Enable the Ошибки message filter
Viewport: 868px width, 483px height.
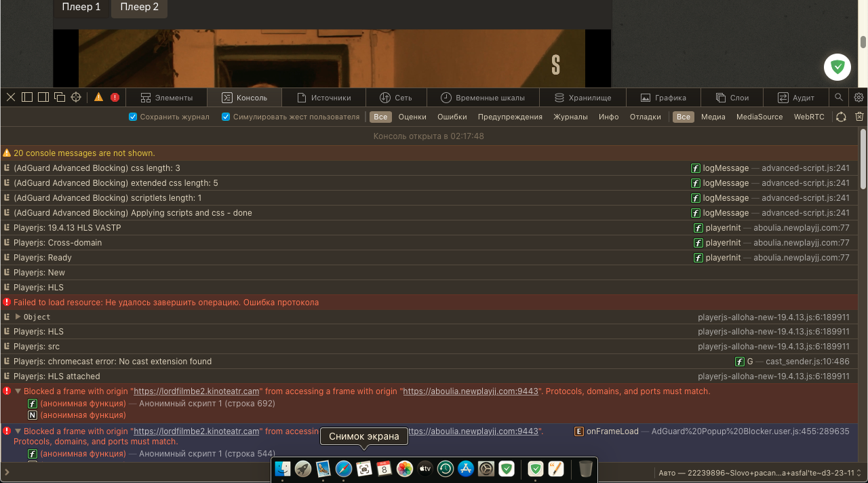click(452, 117)
